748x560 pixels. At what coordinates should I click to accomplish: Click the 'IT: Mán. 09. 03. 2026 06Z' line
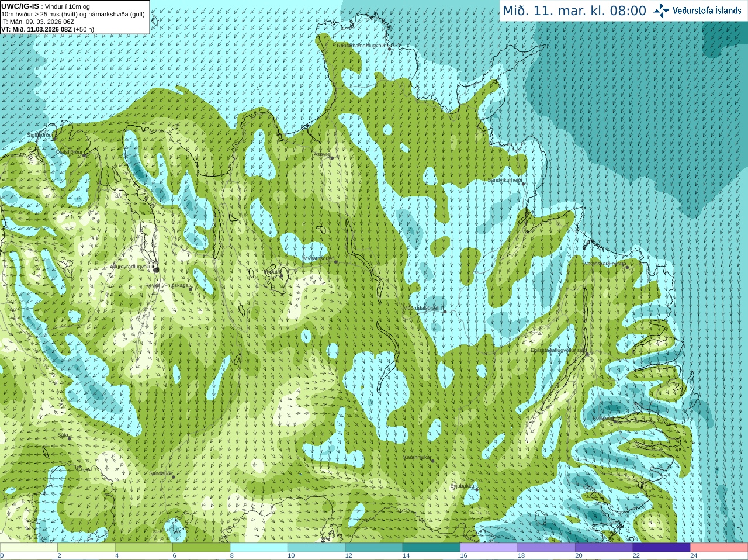click(38, 22)
